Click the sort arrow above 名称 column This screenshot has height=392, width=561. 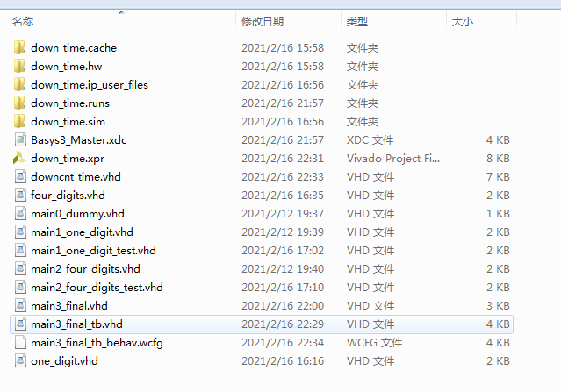121,12
